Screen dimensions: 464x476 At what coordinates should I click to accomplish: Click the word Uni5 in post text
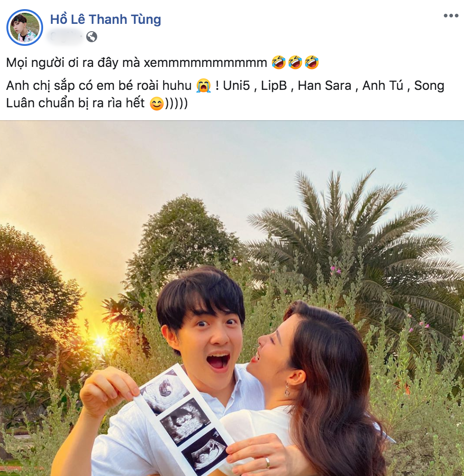pyautogui.click(x=236, y=86)
